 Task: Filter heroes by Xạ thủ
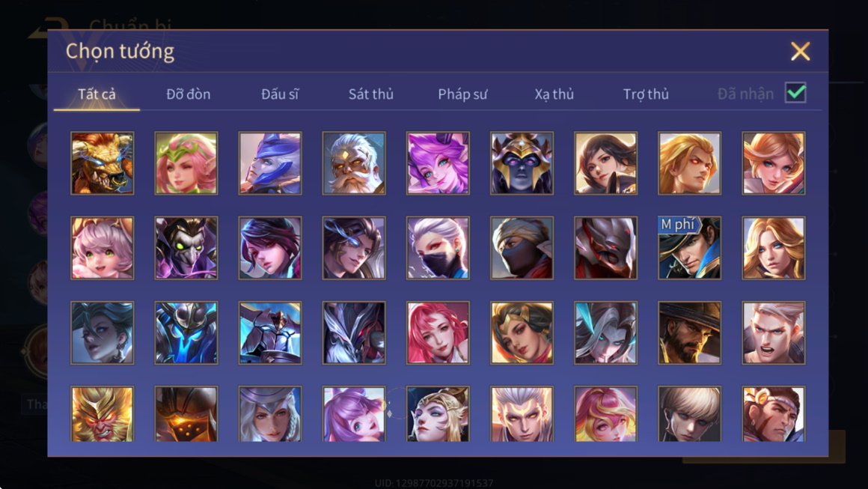point(554,94)
